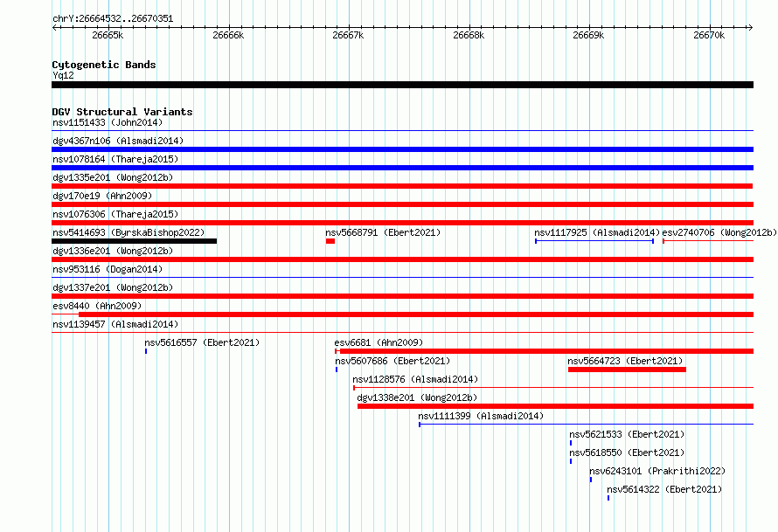Image resolution: width=778 pixels, height=532 pixels.
Task: Click the 26670k ruler tick label
Action: [709, 35]
